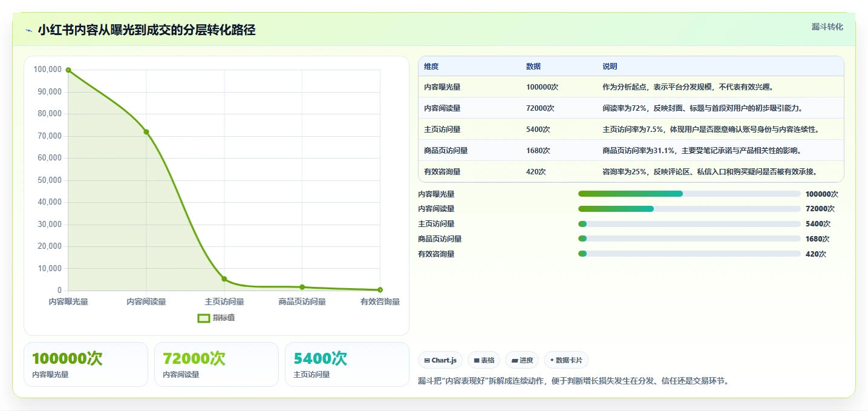Open the 100000次 内容曝光量 stat card
The width and height of the screenshot is (868, 411).
tap(86, 364)
